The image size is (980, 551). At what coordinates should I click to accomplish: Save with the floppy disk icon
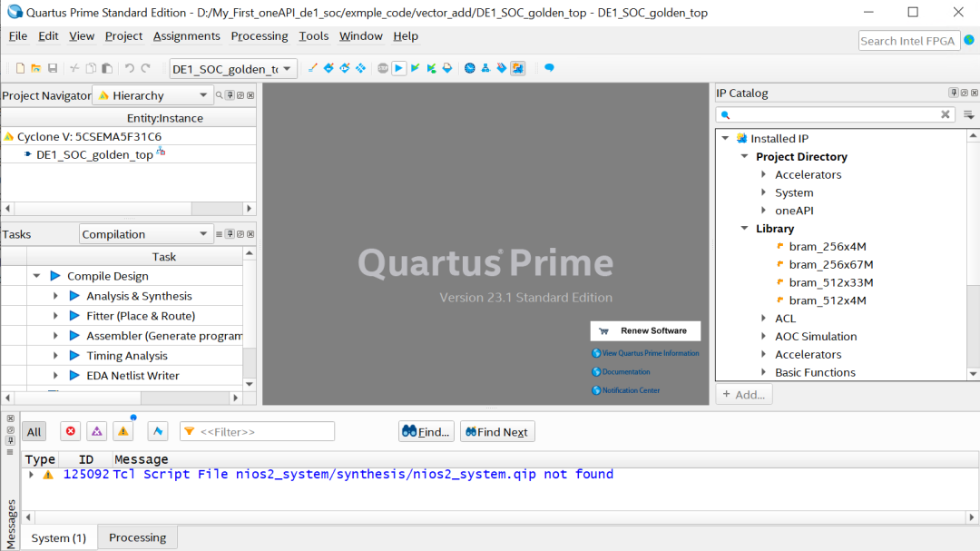53,68
